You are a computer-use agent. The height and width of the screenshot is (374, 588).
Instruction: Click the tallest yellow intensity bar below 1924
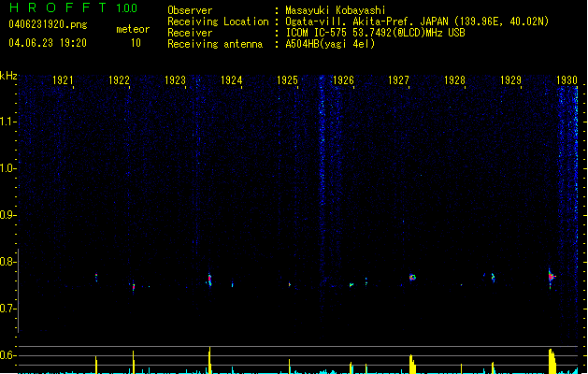209,360
